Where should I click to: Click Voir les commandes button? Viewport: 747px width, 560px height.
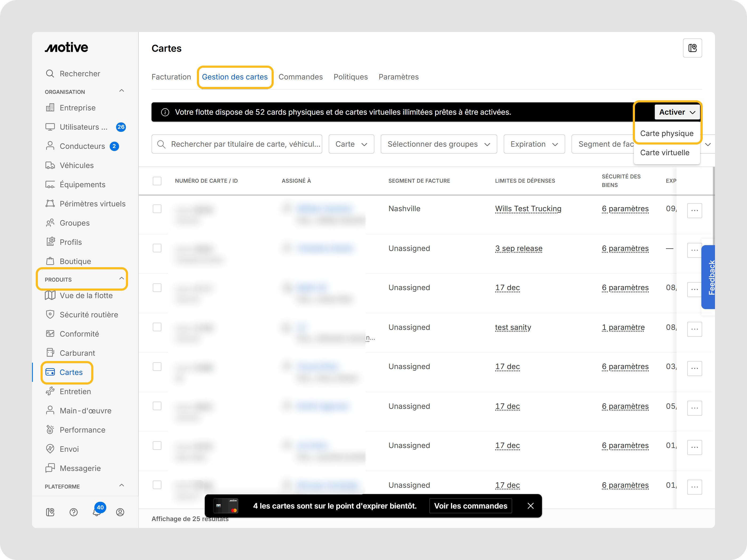470,506
